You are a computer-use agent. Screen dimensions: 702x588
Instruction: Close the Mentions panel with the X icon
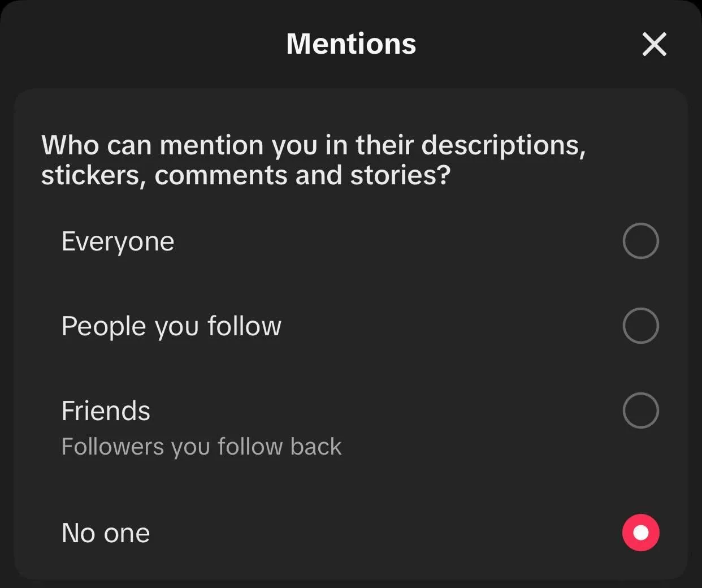[x=655, y=44]
